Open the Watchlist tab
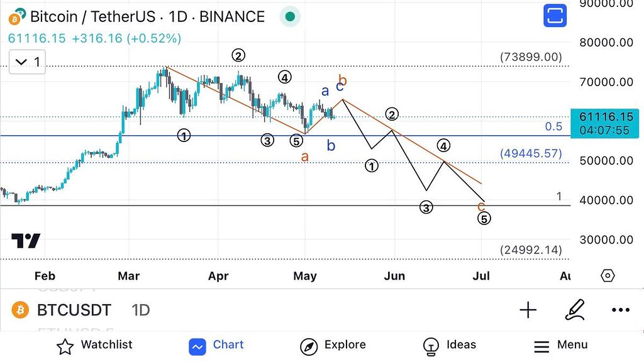 coord(94,345)
